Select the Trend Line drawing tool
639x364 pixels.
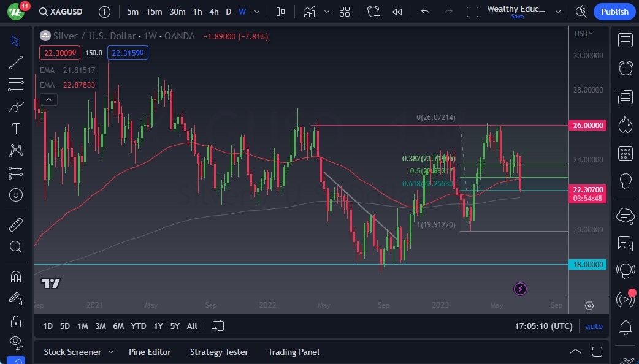coord(16,62)
